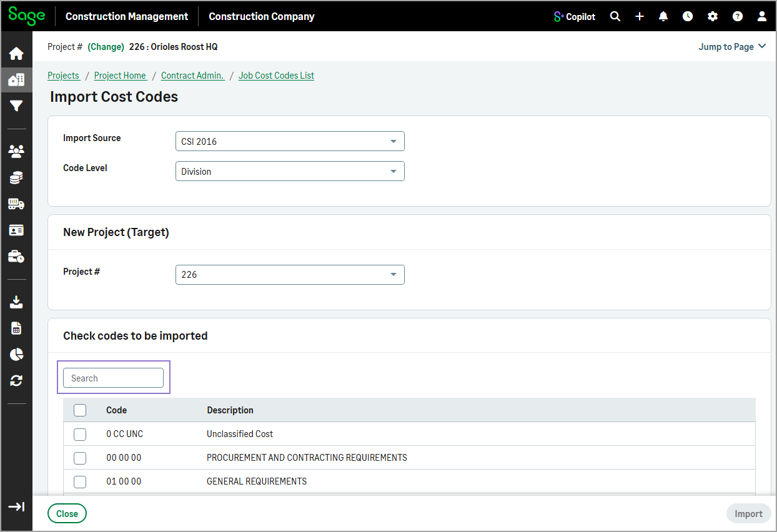Open the calculator sheet icon in sidebar

tap(16, 328)
